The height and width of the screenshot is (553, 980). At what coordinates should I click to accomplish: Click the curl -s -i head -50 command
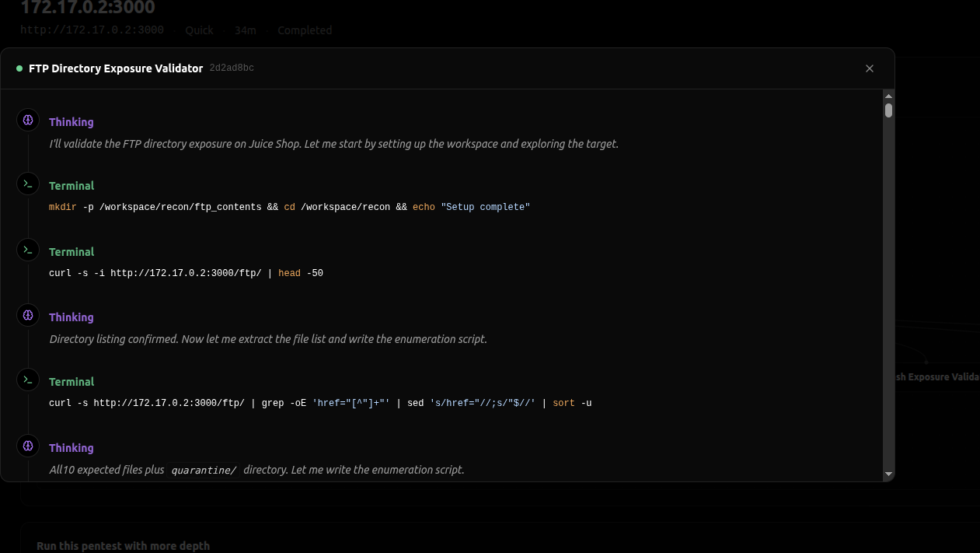pyautogui.click(x=186, y=274)
